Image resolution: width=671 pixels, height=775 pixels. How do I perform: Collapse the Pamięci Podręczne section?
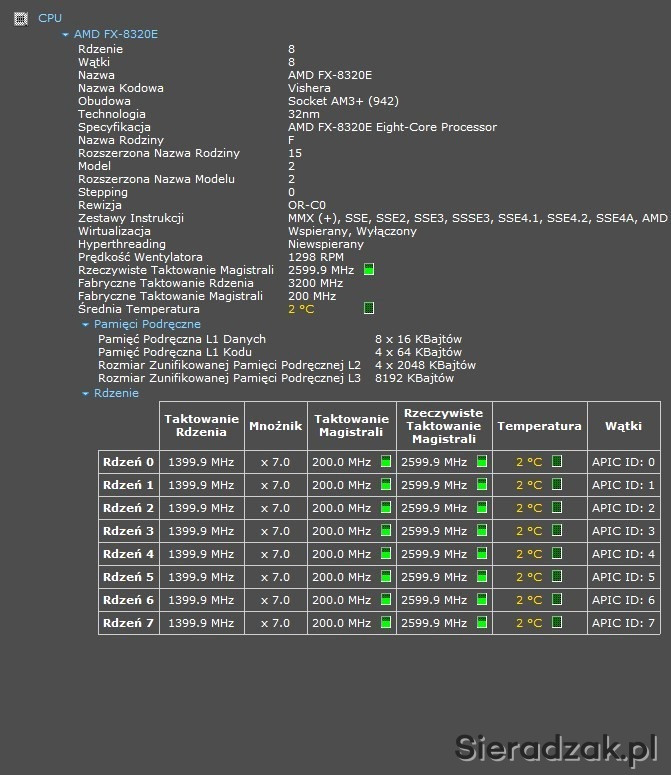coord(85,325)
